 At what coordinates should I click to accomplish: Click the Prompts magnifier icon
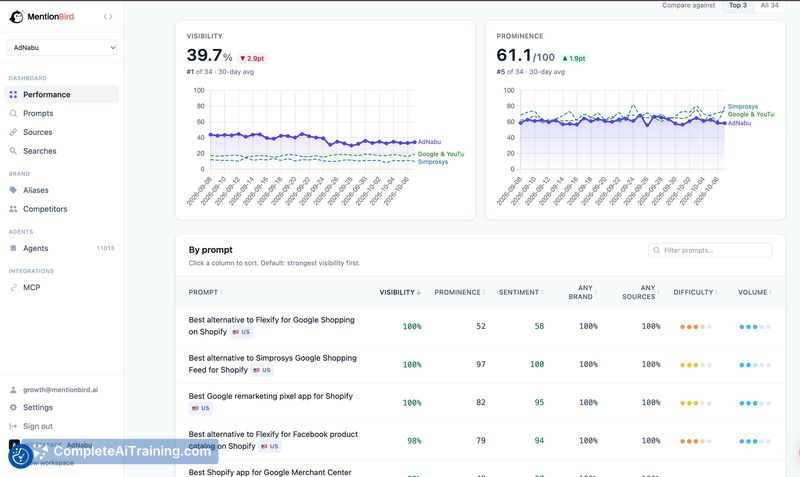(13, 113)
